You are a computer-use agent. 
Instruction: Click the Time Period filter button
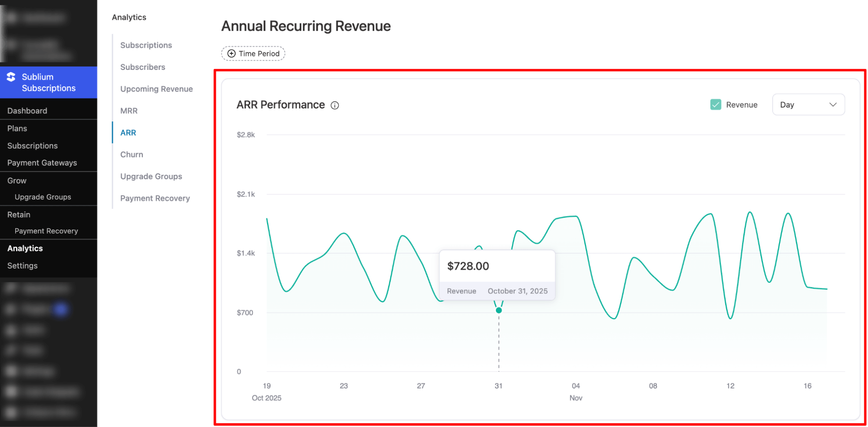click(x=253, y=53)
